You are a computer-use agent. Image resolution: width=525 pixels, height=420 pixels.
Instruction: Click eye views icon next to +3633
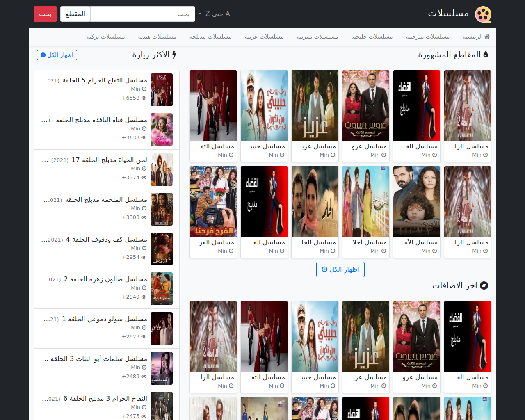[x=144, y=138]
